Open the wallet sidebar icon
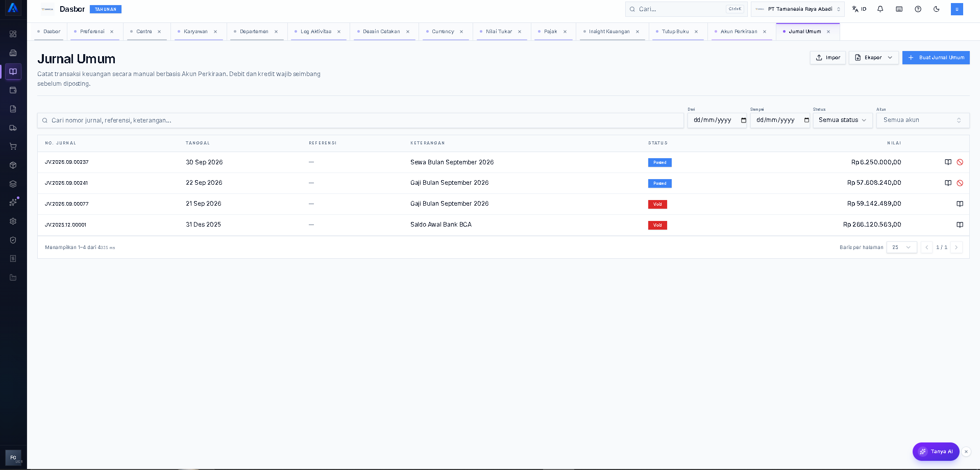 (x=13, y=90)
